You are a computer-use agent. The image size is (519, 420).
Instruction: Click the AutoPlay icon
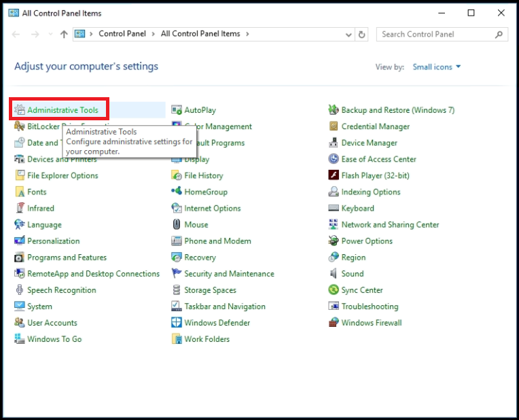(x=177, y=109)
